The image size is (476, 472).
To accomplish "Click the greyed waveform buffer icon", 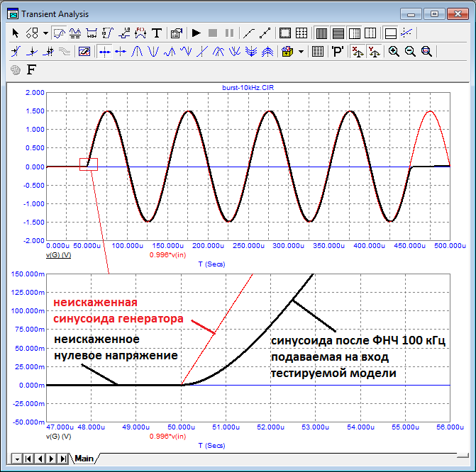I will (65, 52).
